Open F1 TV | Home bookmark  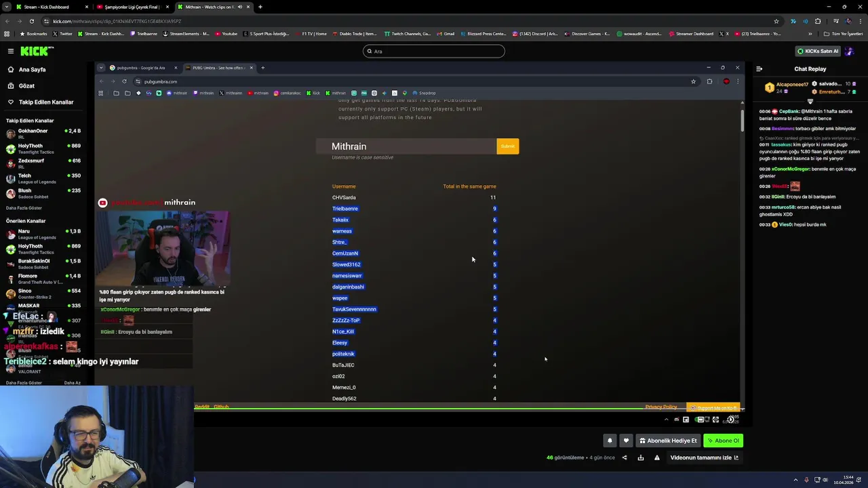coord(311,34)
